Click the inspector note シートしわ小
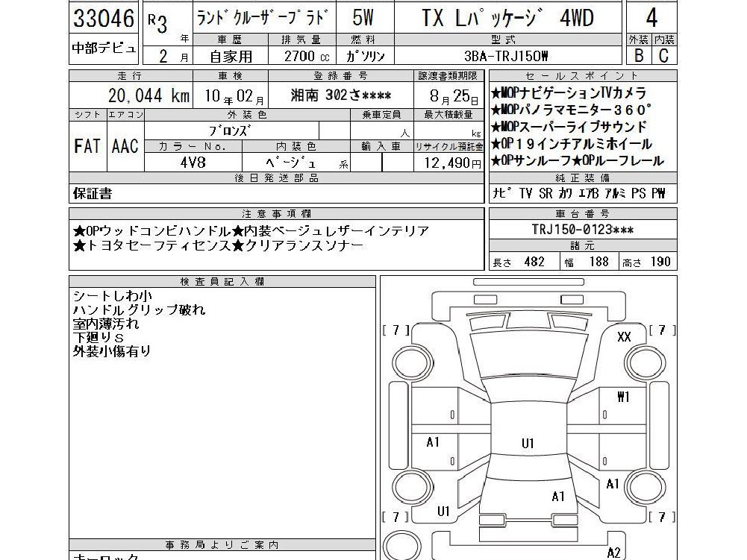The width and height of the screenshot is (747, 560). [113, 296]
